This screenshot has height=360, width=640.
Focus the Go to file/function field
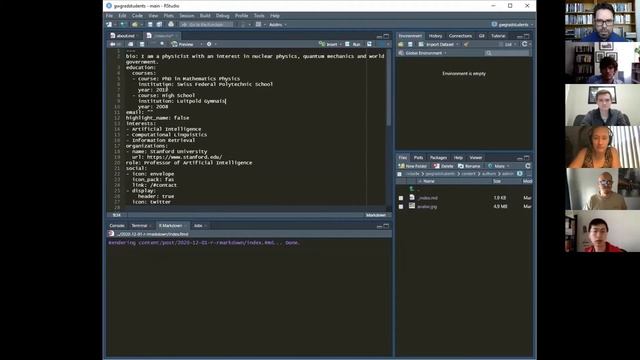tap(207, 24)
